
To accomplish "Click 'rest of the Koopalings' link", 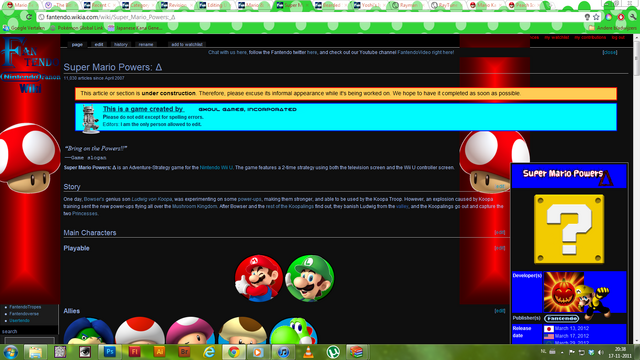I will pos(289,207).
